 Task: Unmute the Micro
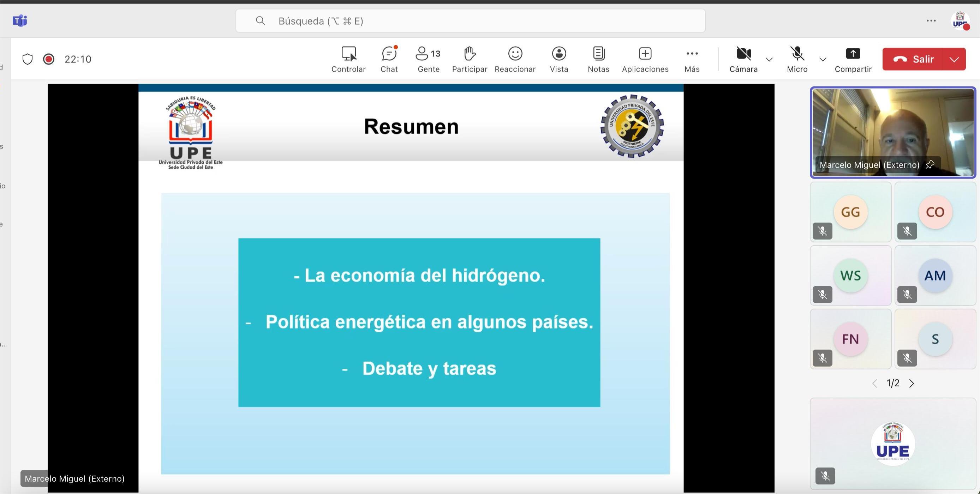click(797, 59)
